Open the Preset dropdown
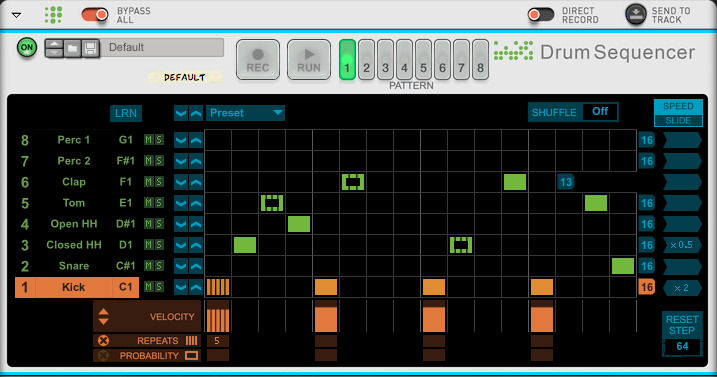Screen dimensions: 717x377 (245, 113)
